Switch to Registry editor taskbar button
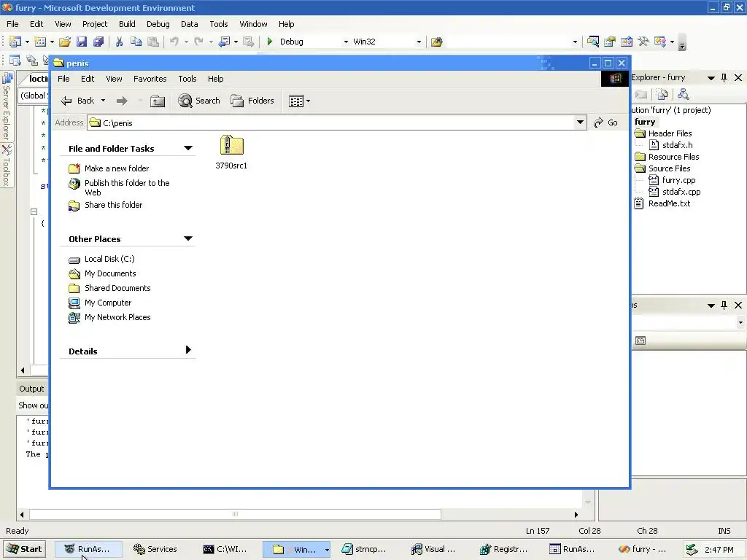The width and height of the screenshot is (747, 560). point(503,549)
